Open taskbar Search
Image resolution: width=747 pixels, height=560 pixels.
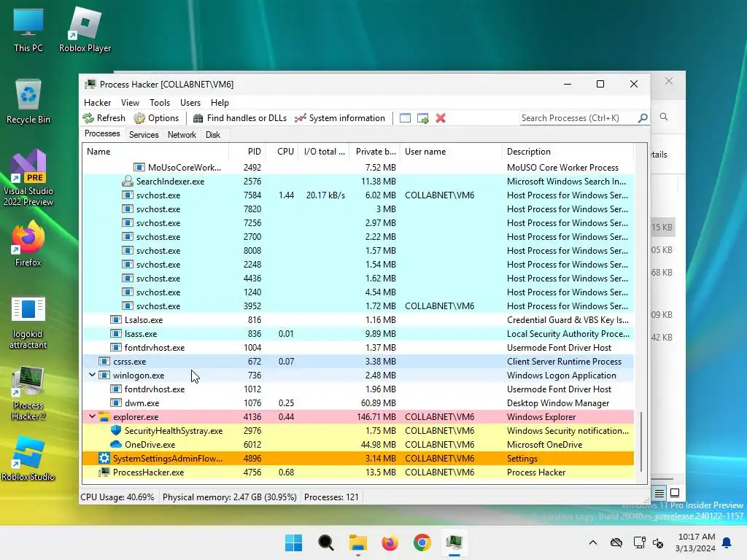pos(326,542)
